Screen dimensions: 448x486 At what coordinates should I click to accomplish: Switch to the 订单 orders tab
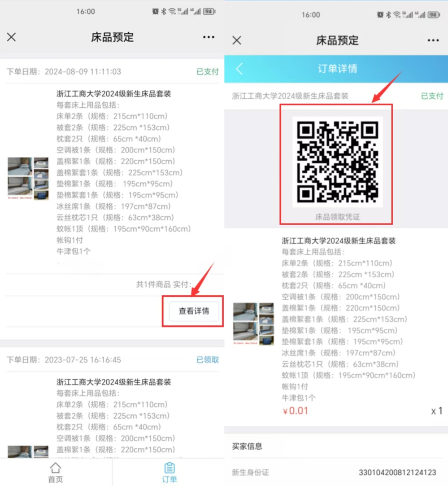tap(169, 473)
